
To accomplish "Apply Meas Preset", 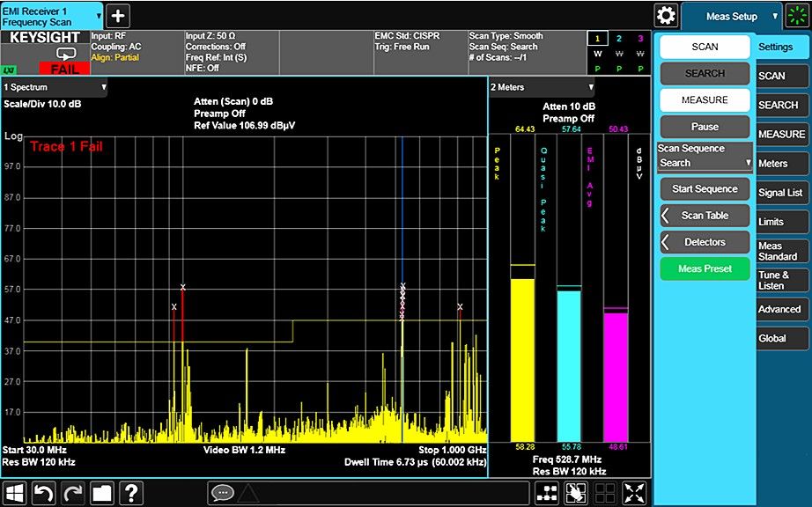I will click(704, 268).
